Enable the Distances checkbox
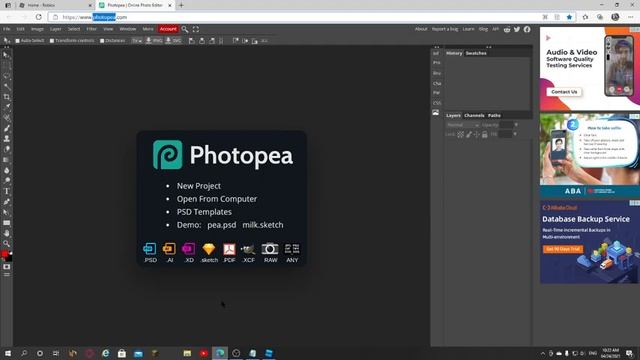This screenshot has width=640, height=360. pos(102,41)
